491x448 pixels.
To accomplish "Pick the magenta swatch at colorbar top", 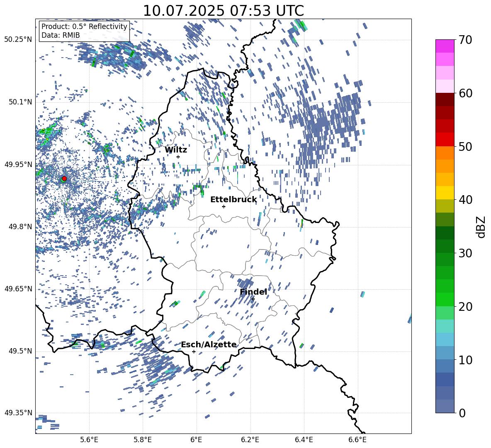I will point(445,46).
